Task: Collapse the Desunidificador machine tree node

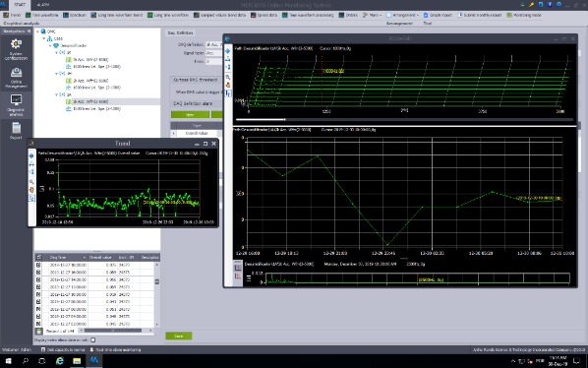Action: coord(50,45)
